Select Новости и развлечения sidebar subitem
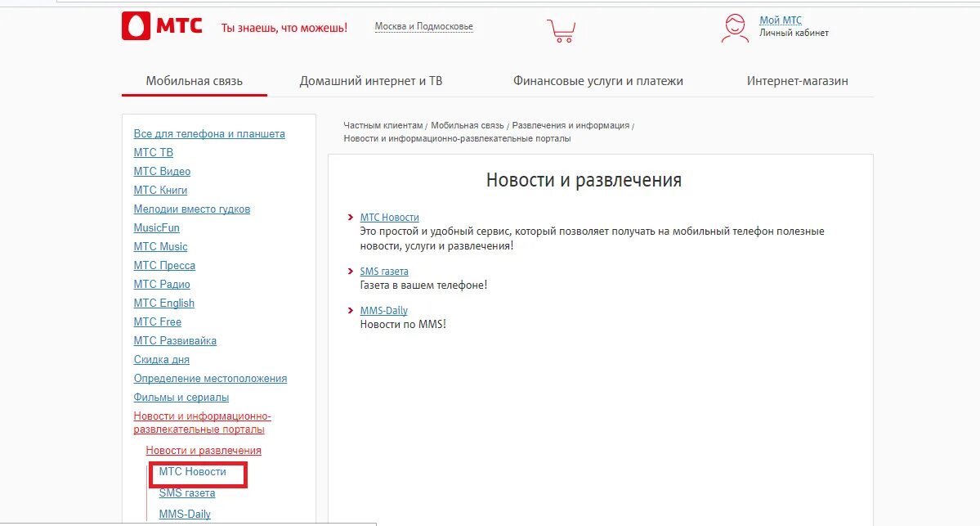The width and height of the screenshot is (980, 526). (204, 450)
